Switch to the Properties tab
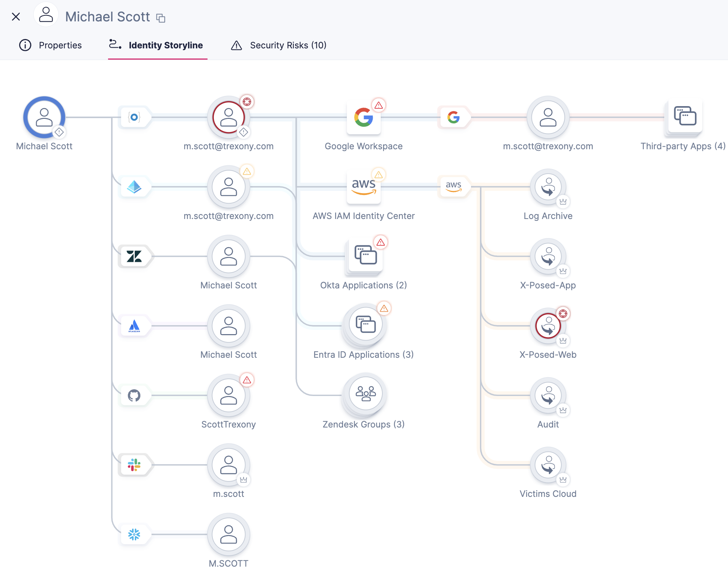The height and width of the screenshot is (579, 728). [51, 45]
